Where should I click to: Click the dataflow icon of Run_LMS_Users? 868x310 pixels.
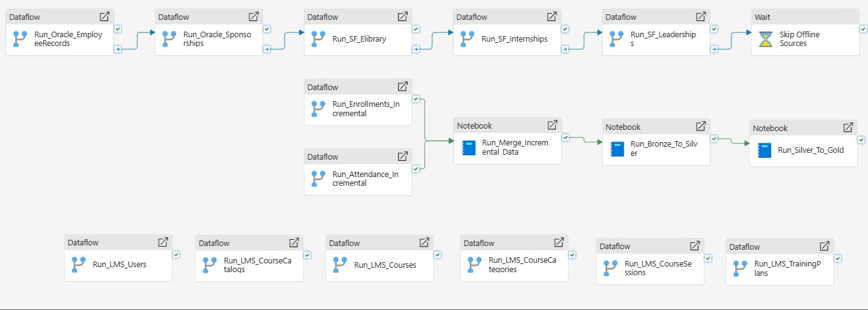coord(79,264)
